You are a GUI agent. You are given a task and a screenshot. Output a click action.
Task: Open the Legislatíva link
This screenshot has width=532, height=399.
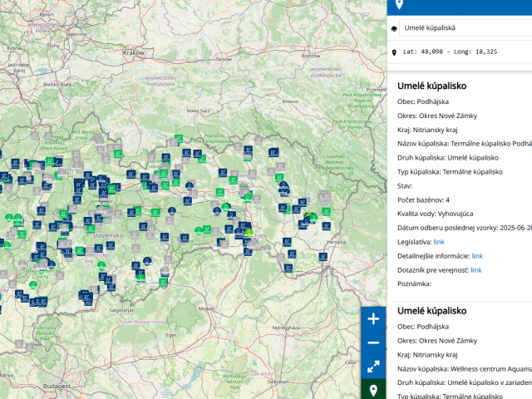point(439,242)
